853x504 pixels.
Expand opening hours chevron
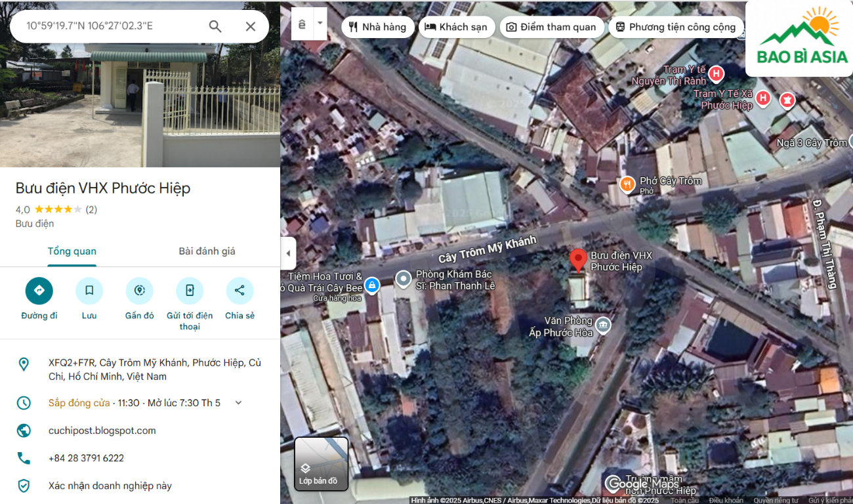coord(238,403)
